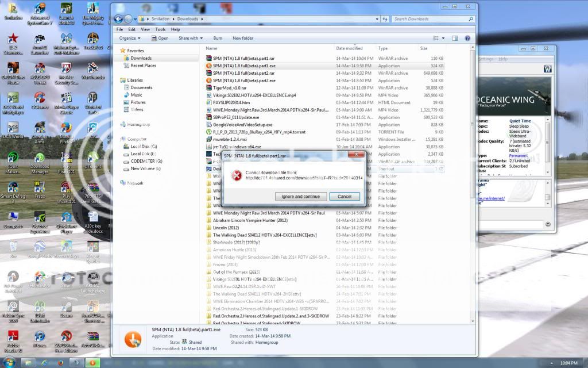Open the Help menu in TeamSpeak window
Screen dimensions: 588x368
click(503, 59)
